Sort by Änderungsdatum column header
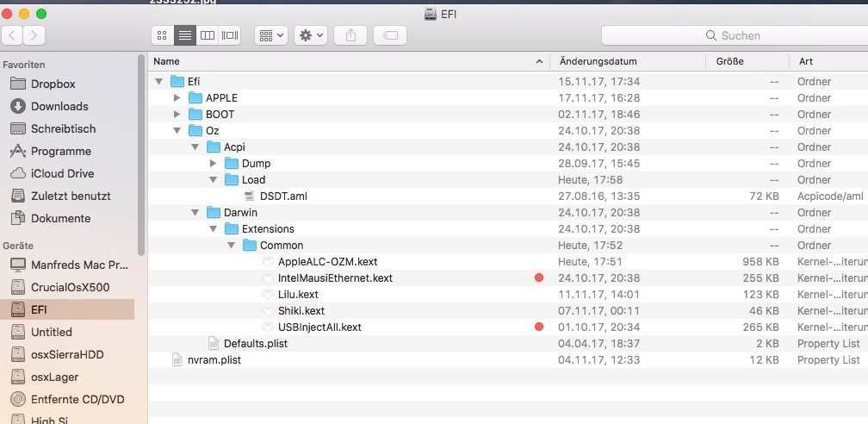Screen dimensions: 868x424 (628, 61)
